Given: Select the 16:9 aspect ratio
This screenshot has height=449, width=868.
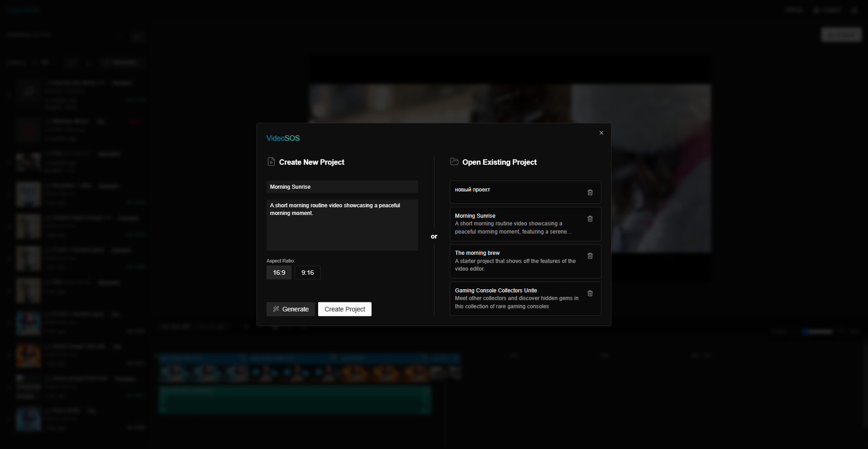Looking at the screenshot, I should pyautogui.click(x=279, y=272).
